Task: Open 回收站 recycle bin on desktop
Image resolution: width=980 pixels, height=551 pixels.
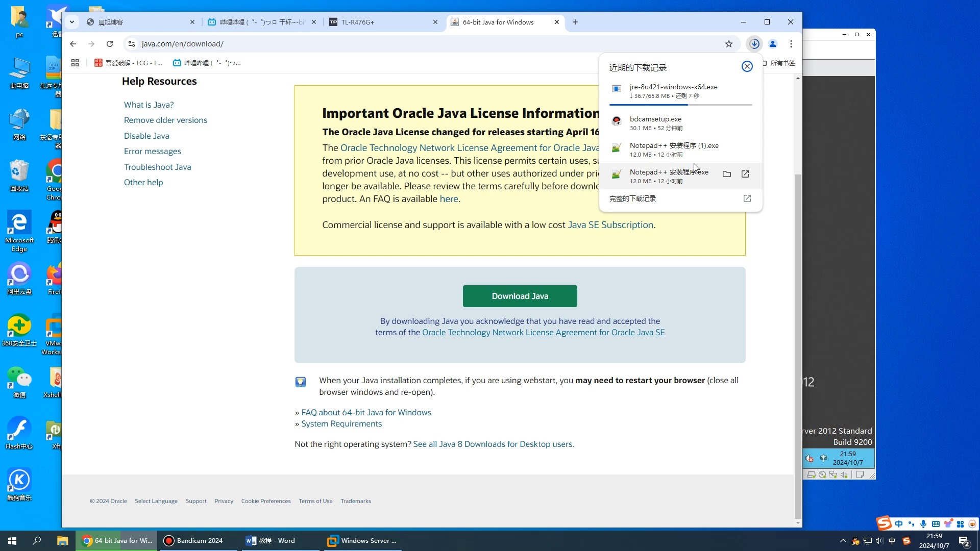Action: (x=19, y=176)
